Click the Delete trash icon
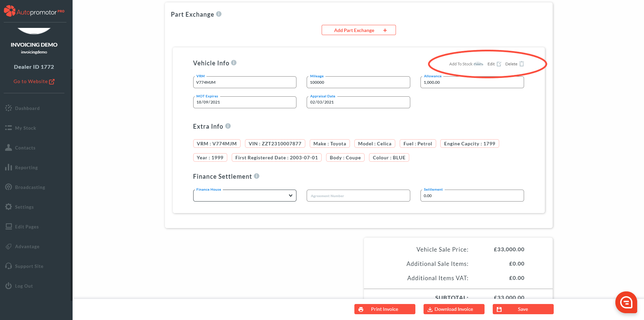644x320 pixels. click(x=521, y=64)
